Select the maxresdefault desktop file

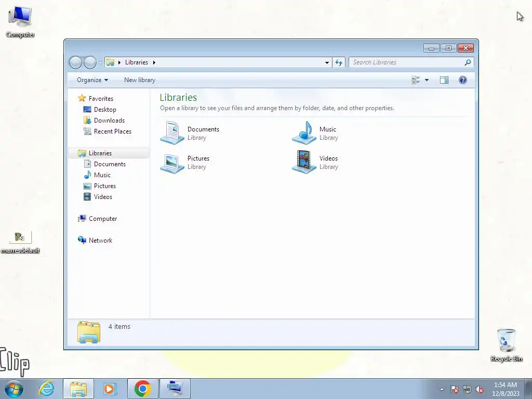click(x=20, y=242)
